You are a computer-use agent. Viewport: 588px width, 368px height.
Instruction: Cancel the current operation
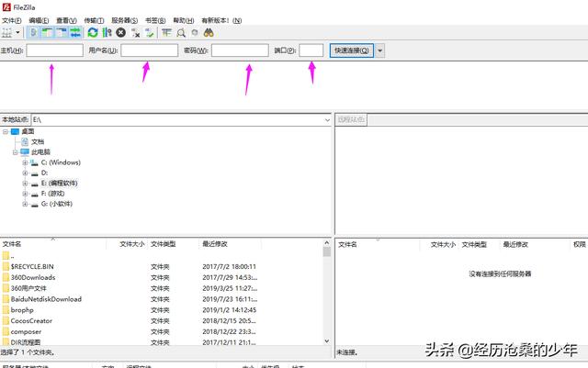click(x=120, y=33)
